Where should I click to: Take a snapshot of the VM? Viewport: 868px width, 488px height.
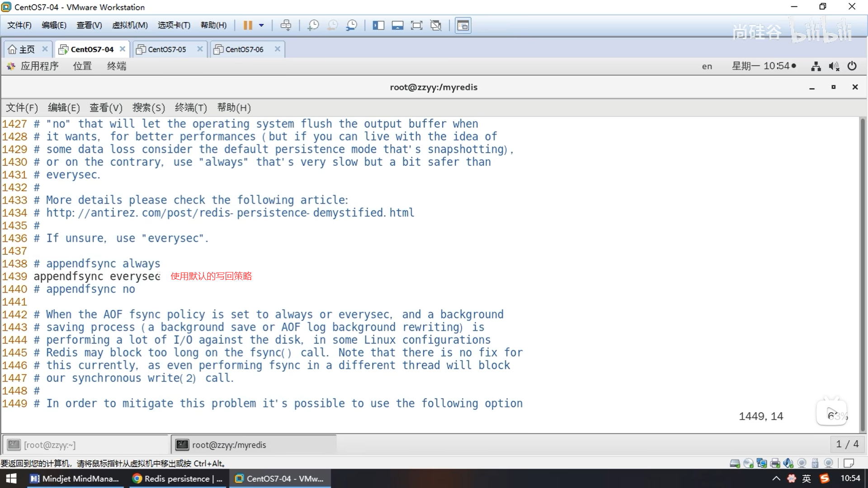pos(313,25)
